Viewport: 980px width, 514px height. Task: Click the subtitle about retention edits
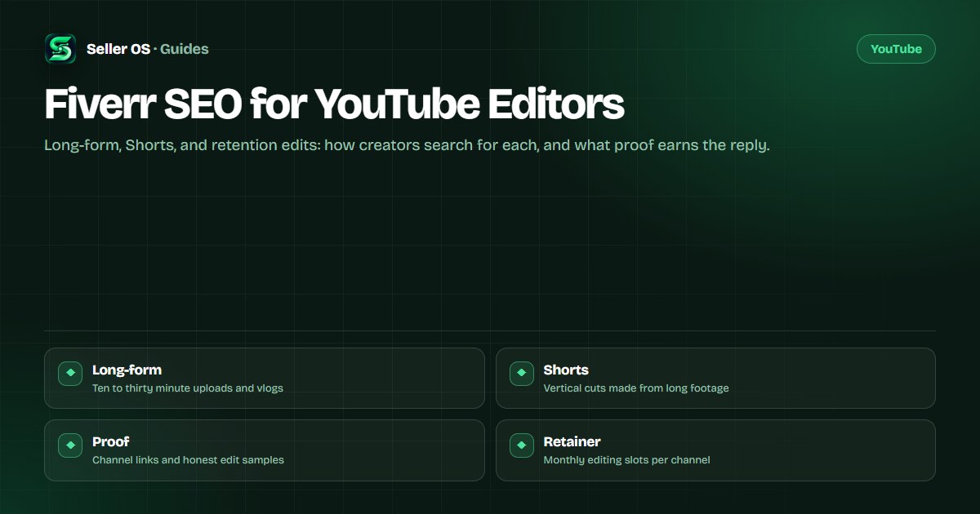point(407,147)
